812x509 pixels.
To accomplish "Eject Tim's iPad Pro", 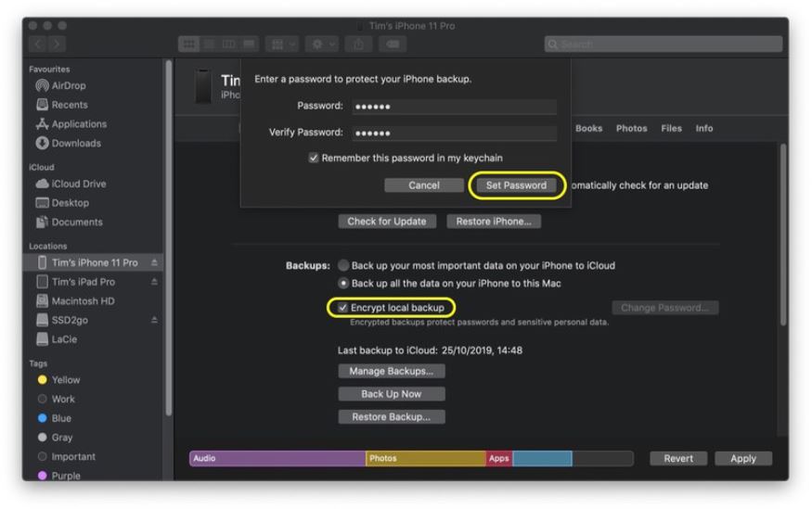I will click(154, 282).
